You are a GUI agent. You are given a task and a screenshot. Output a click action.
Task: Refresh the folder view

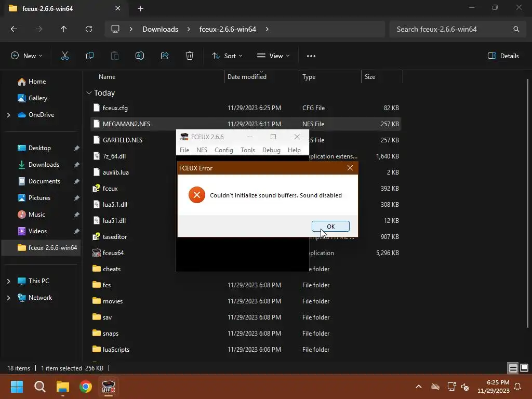click(89, 29)
